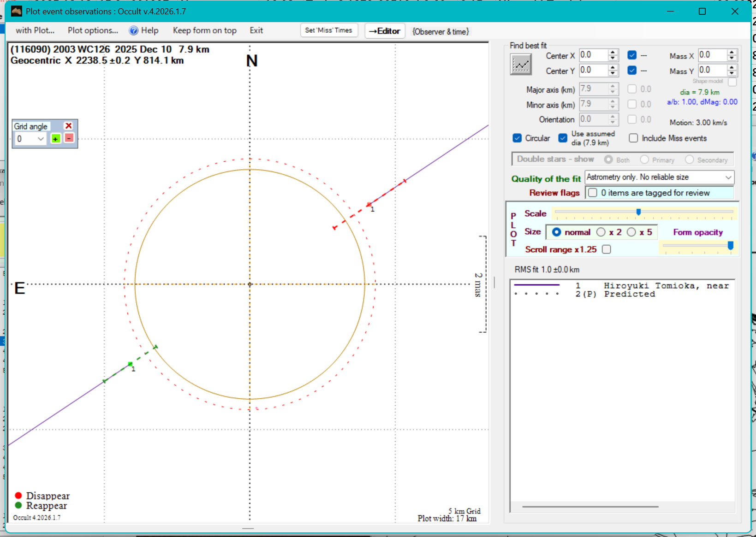
Task: Enable the Scroll range x1.25 checkbox
Action: 607,249
